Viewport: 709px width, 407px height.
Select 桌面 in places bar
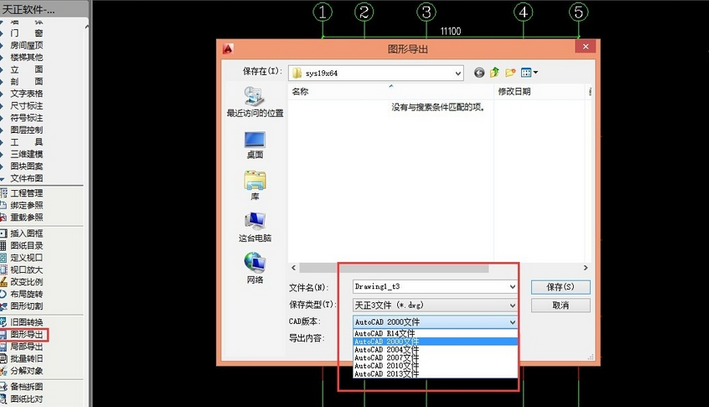coord(255,145)
